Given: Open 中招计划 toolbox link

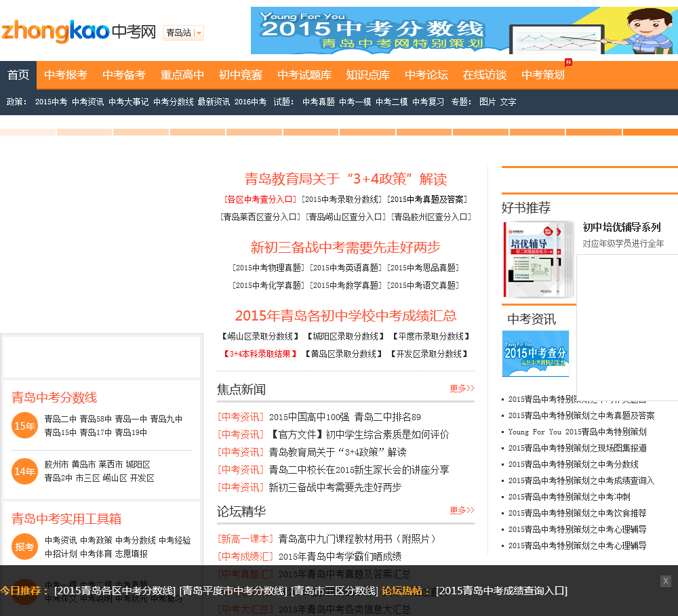Looking at the screenshot, I should click(61, 554).
